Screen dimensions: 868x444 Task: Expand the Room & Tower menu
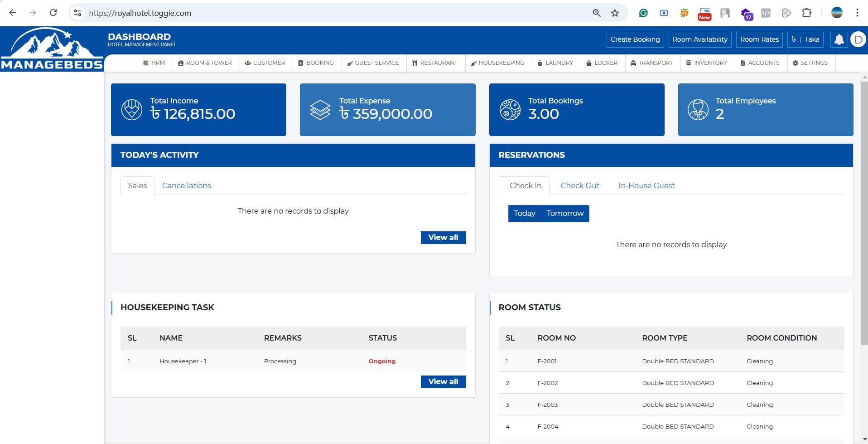click(205, 63)
